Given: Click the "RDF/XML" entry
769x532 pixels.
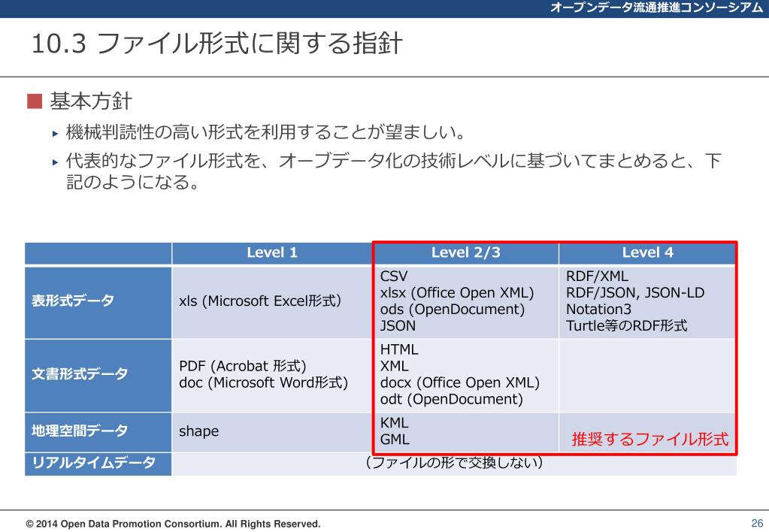Looking at the screenshot, I should point(597,276).
